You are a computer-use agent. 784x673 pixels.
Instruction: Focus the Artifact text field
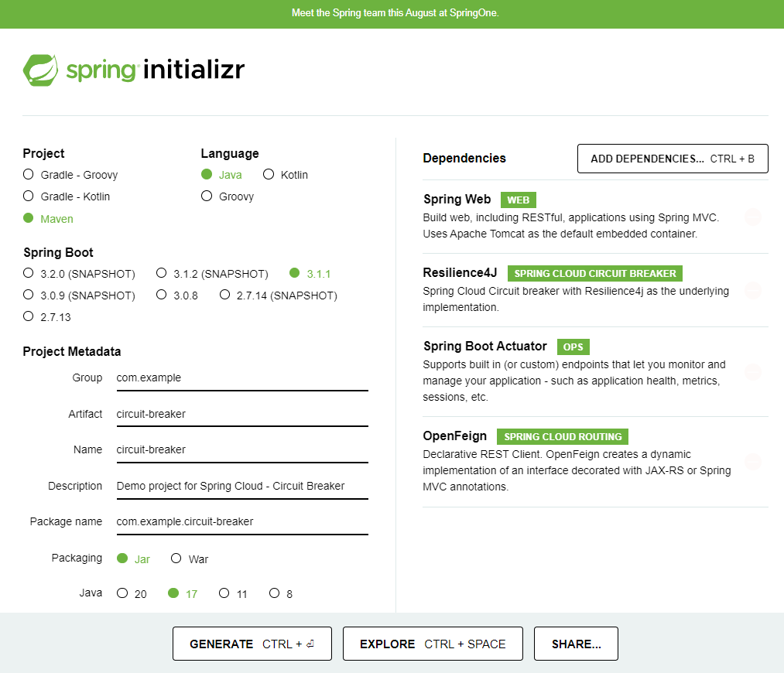(242, 414)
